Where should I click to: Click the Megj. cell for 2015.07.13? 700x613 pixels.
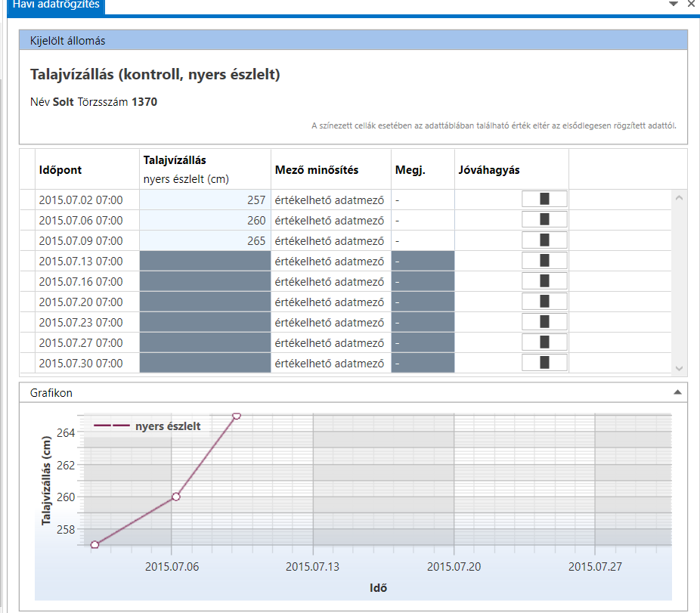[x=423, y=261]
